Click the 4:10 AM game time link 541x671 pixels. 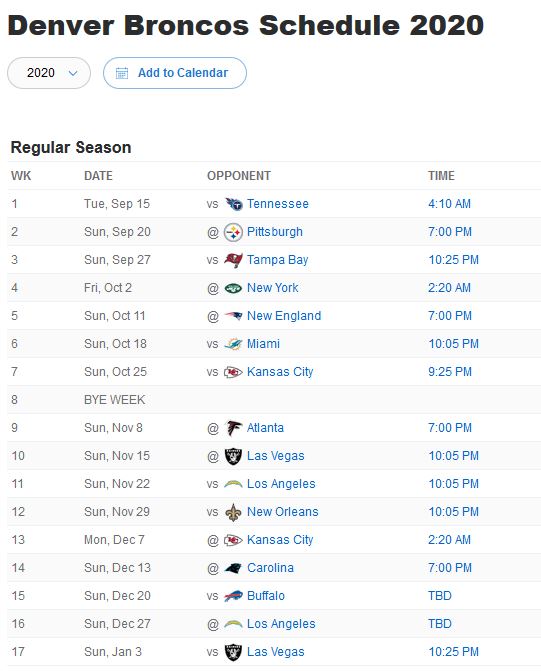coord(449,204)
